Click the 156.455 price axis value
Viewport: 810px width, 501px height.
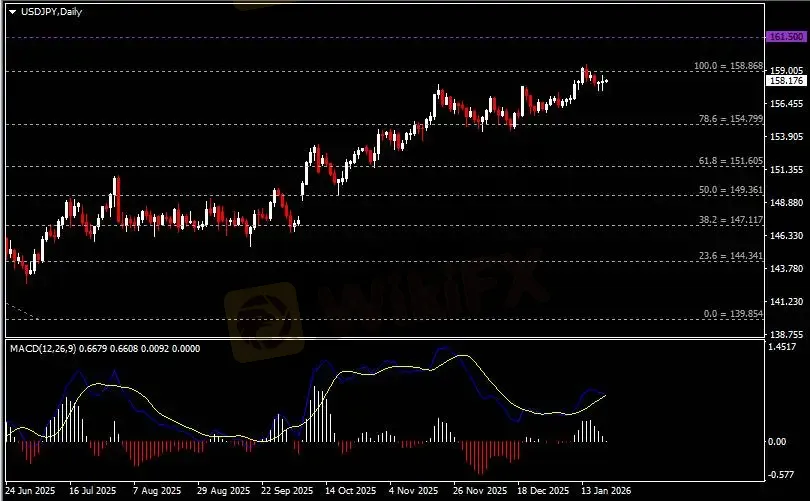[x=787, y=103]
